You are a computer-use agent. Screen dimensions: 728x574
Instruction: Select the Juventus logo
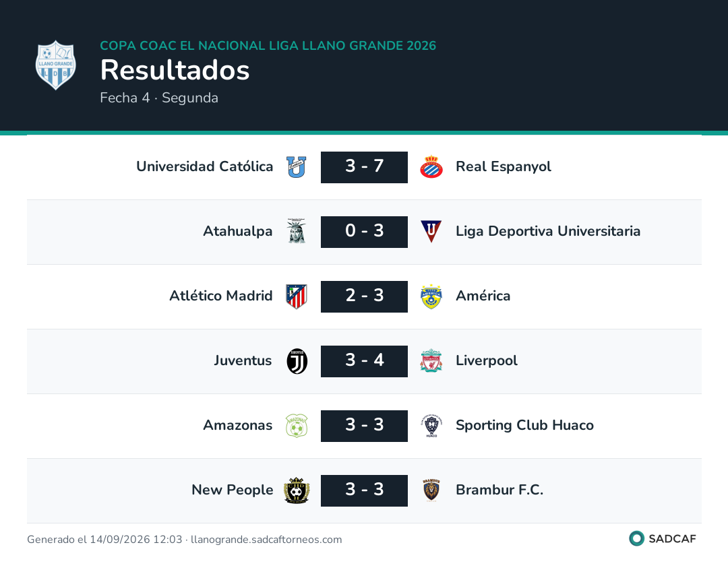(297, 361)
